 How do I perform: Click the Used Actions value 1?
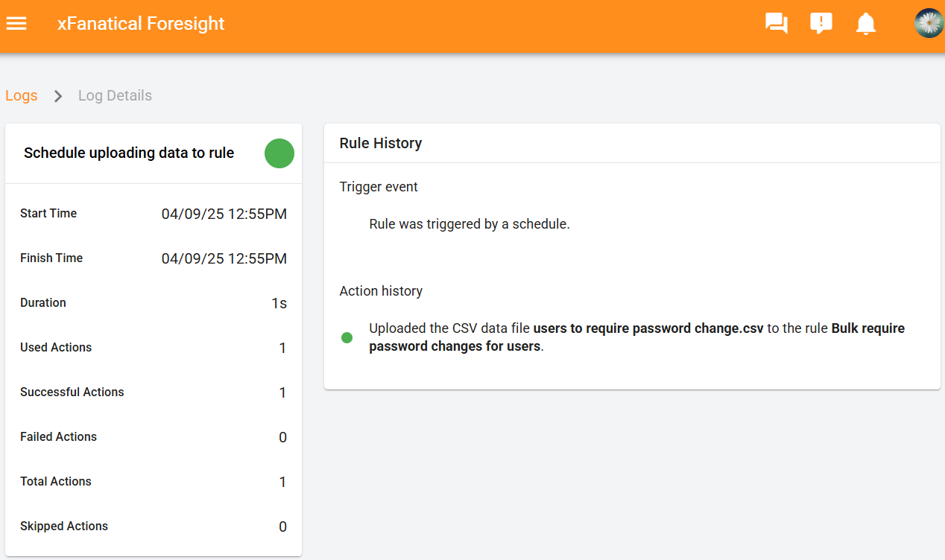pos(282,349)
